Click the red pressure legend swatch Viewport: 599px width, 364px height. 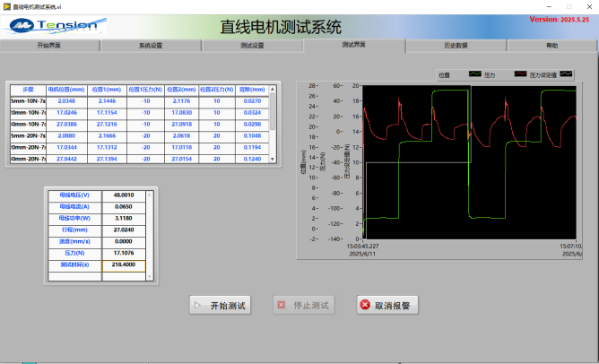coord(520,74)
